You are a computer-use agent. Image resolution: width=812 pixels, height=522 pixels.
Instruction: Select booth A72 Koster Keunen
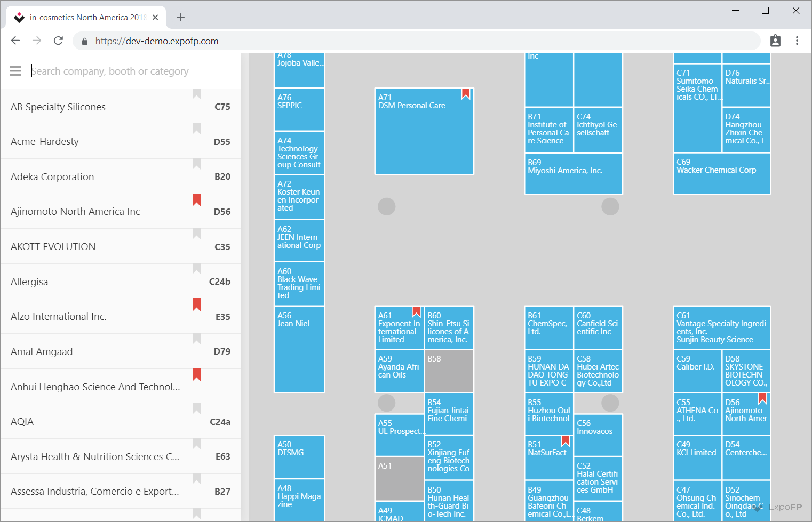pyautogui.click(x=299, y=197)
